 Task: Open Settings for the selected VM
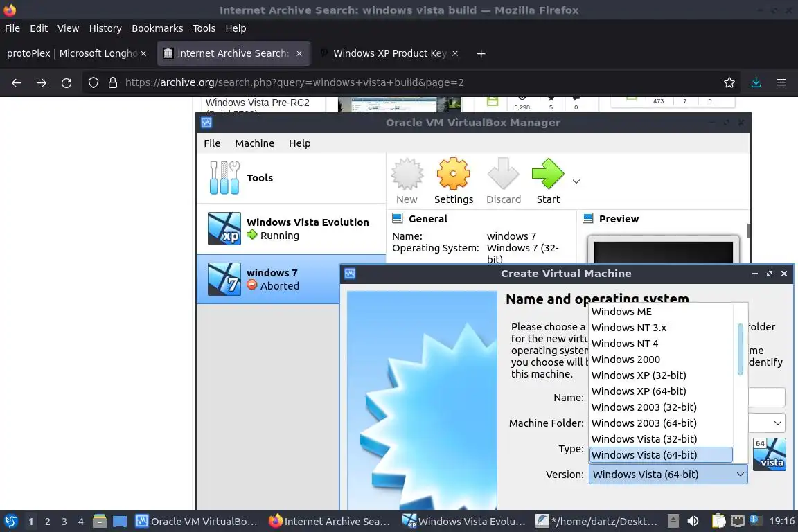454,181
